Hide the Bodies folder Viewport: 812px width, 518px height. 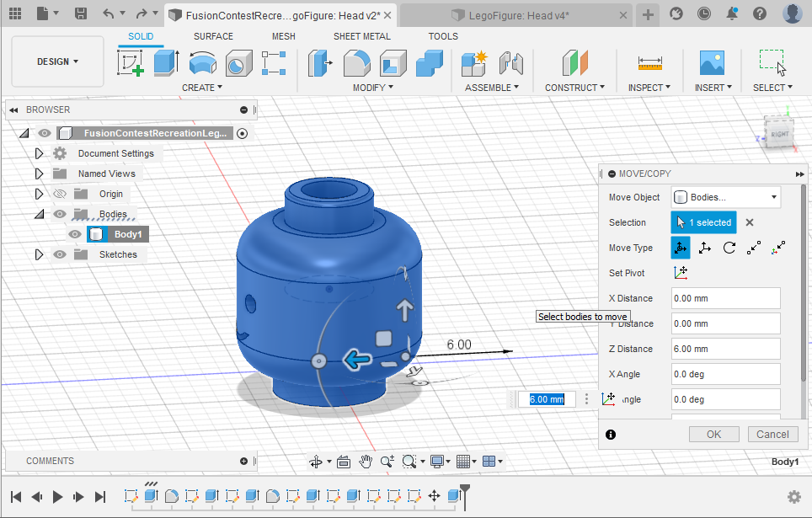[x=60, y=214]
